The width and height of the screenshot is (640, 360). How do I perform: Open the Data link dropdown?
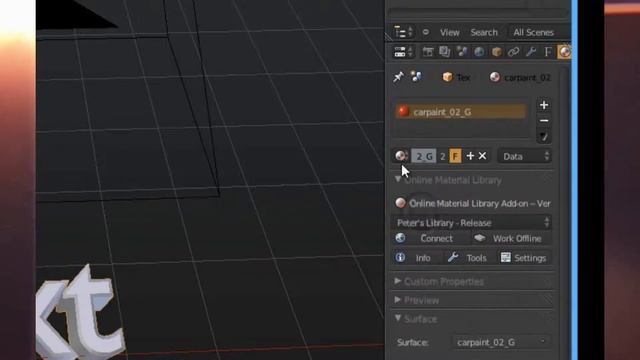524,156
